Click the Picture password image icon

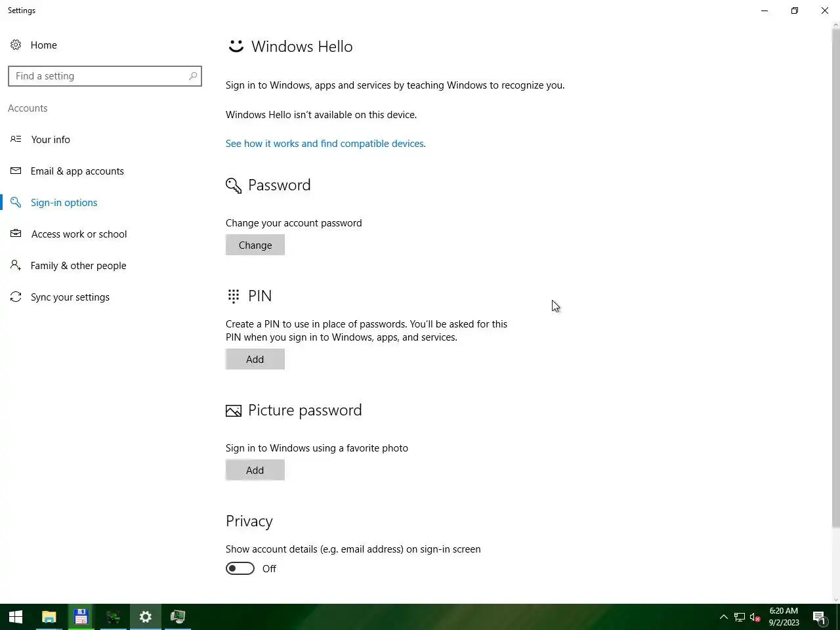pos(234,411)
